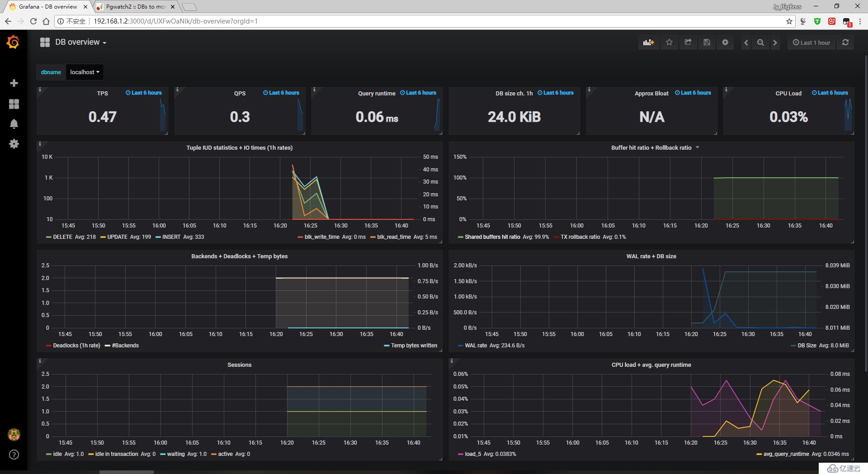Save the dashboard with floppy icon

(707, 43)
